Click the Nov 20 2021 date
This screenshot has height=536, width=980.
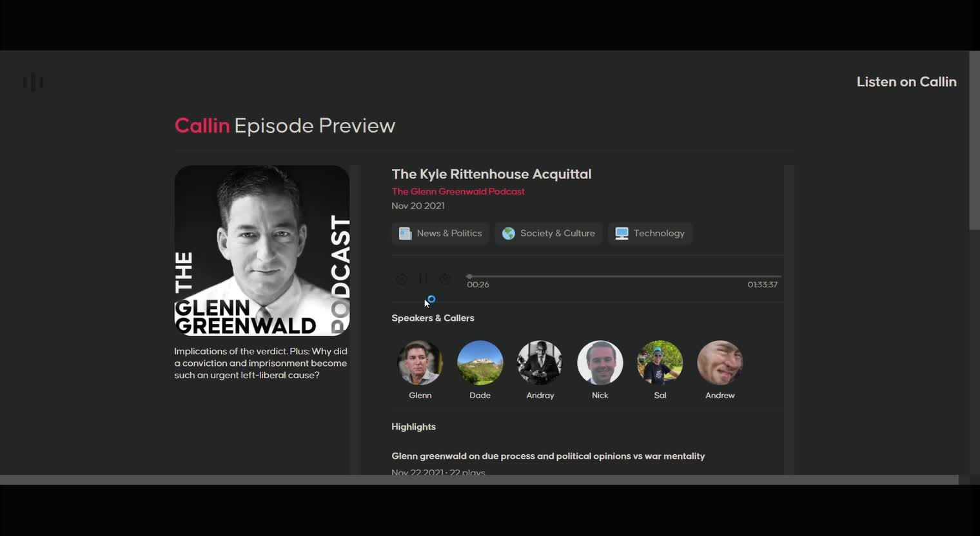click(x=418, y=206)
